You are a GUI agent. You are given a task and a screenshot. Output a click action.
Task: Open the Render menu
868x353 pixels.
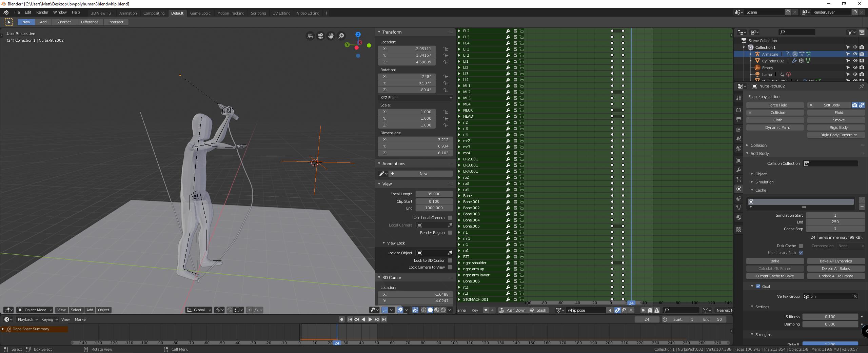point(42,12)
